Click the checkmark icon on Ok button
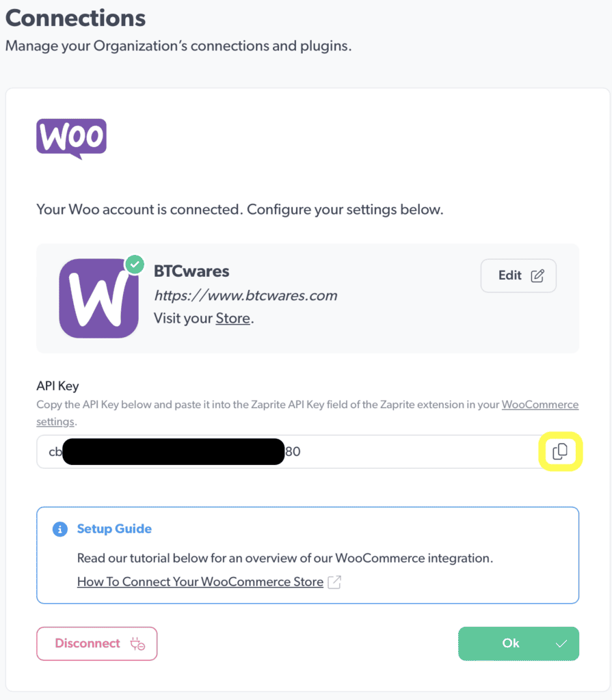The width and height of the screenshot is (612, 700). pyautogui.click(x=561, y=644)
